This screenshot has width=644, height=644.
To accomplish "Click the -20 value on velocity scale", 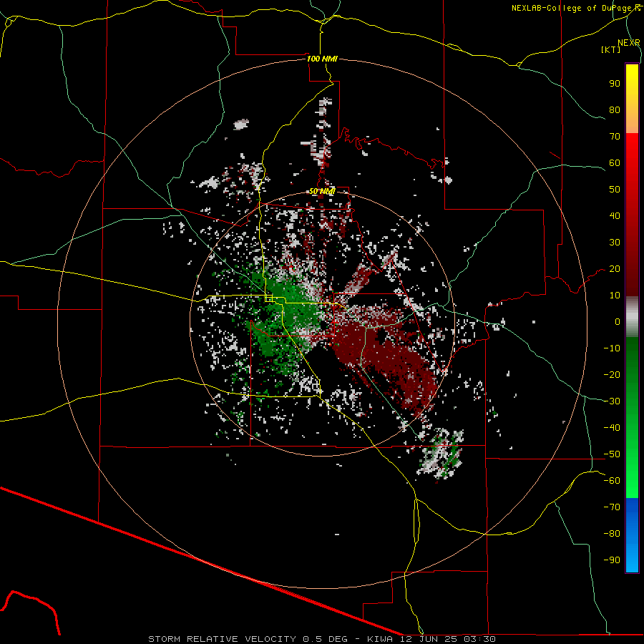I will coord(612,375).
